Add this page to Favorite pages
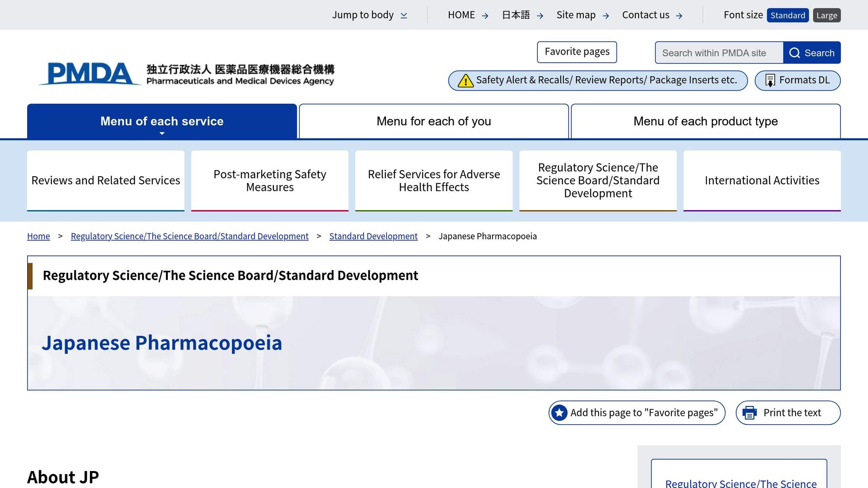868x488 pixels. (x=637, y=413)
